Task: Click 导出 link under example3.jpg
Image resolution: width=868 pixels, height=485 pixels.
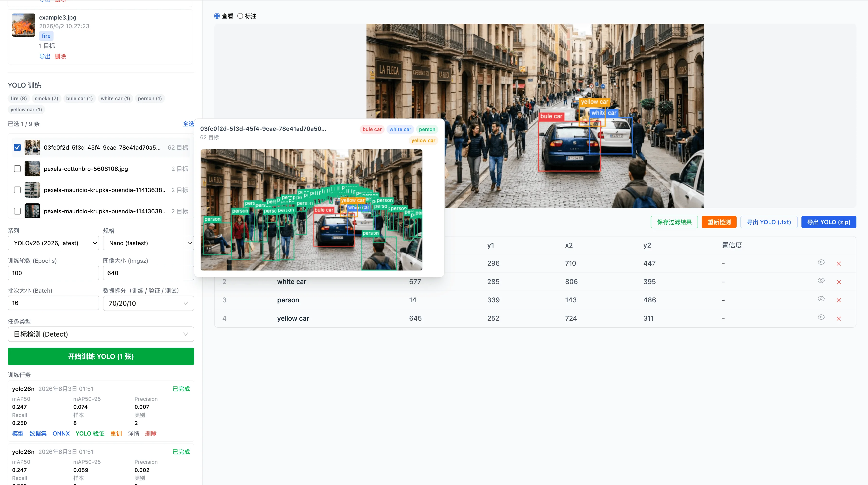Action: [44, 56]
